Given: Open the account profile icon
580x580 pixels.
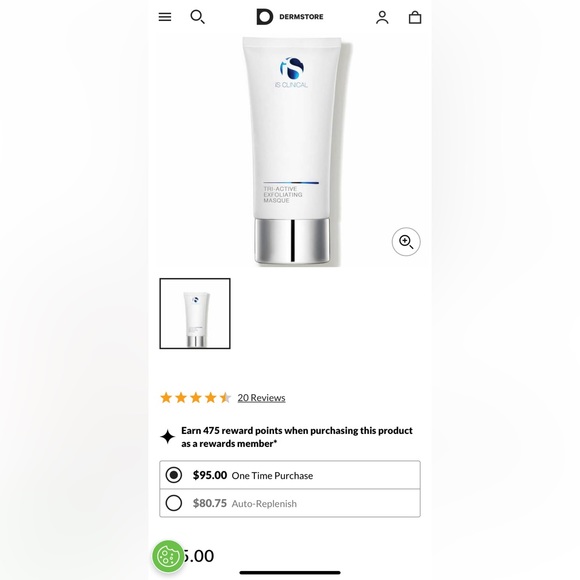Looking at the screenshot, I should [x=382, y=17].
